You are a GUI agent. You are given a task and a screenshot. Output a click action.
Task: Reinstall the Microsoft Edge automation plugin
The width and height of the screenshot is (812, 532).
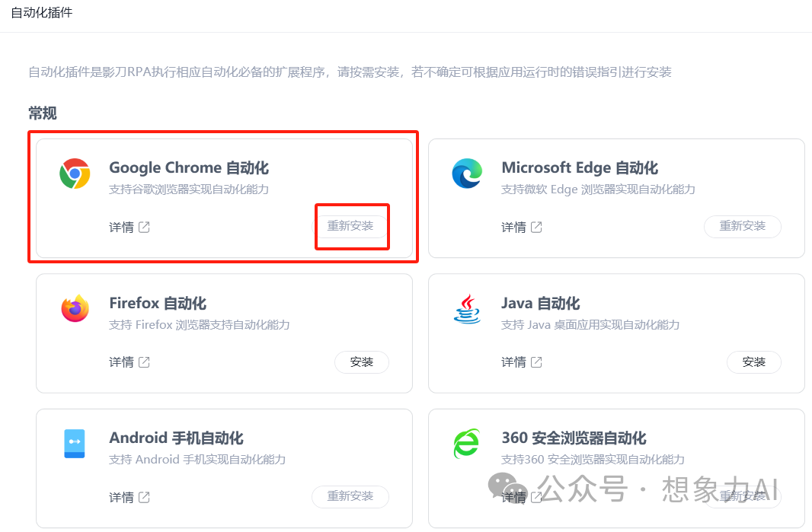(x=742, y=226)
